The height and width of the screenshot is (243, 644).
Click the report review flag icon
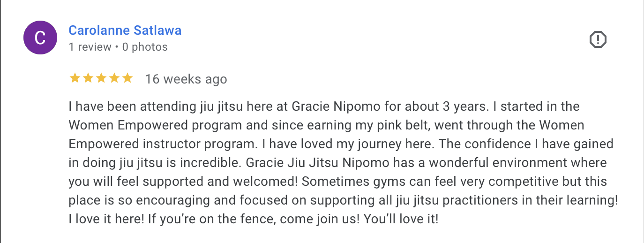point(598,40)
